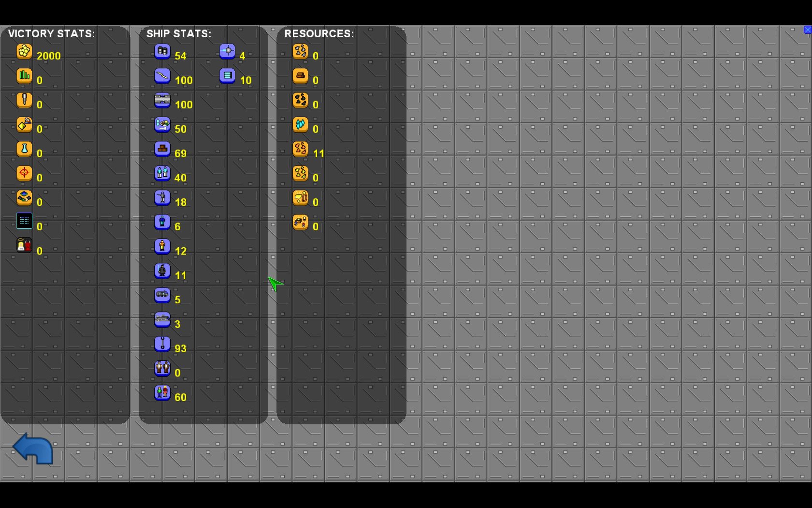This screenshot has width=812, height=508.
Task: Select the food supplies ship icon
Action: coord(162,124)
